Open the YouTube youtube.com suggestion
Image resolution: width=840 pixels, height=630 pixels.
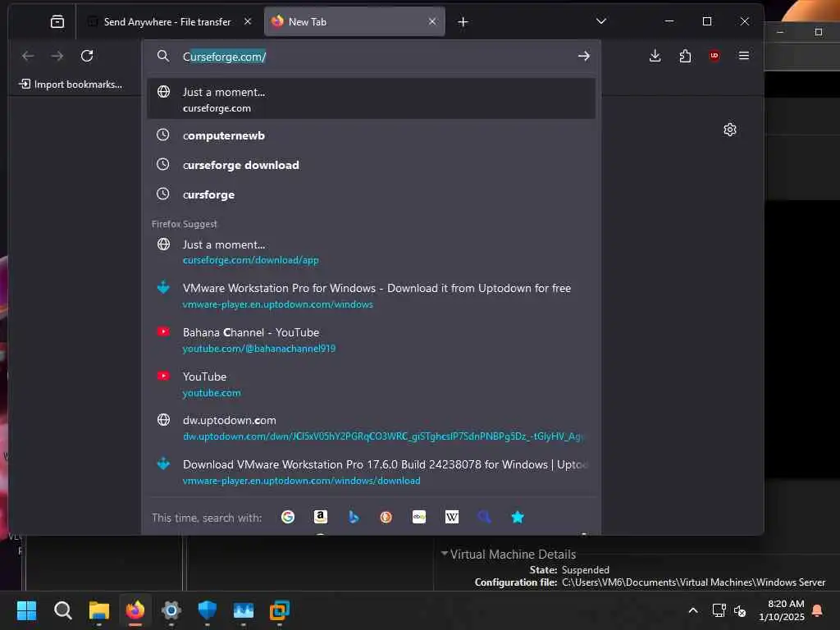371,384
